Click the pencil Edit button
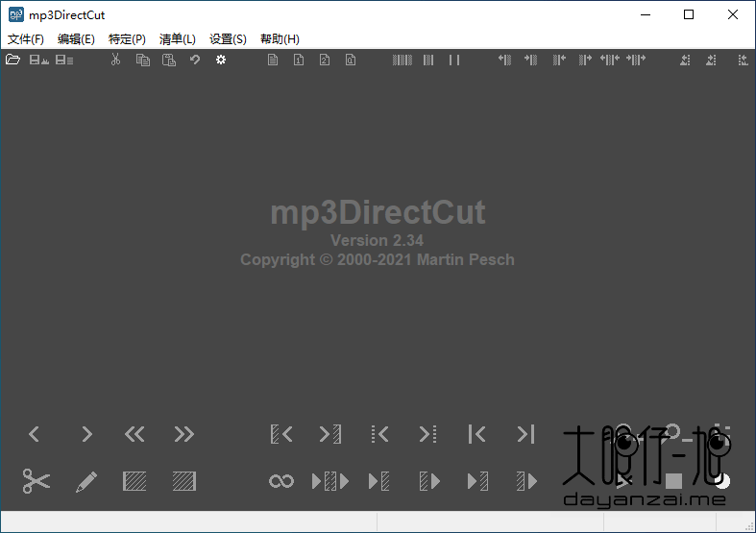The height and width of the screenshot is (533, 756). 86,481
